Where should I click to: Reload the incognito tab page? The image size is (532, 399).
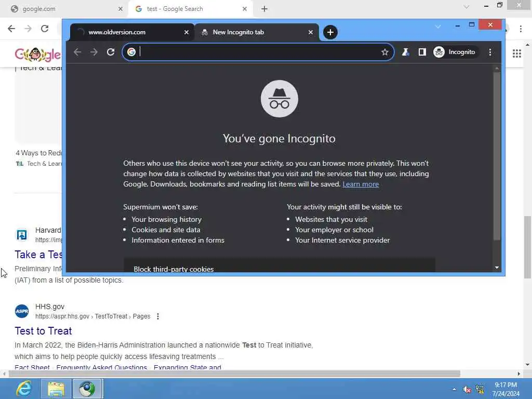[x=111, y=52]
